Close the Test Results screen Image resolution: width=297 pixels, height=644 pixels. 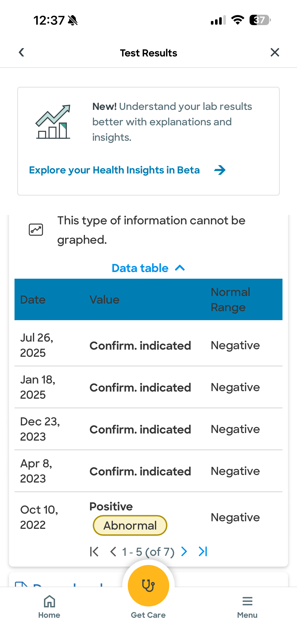tap(275, 53)
